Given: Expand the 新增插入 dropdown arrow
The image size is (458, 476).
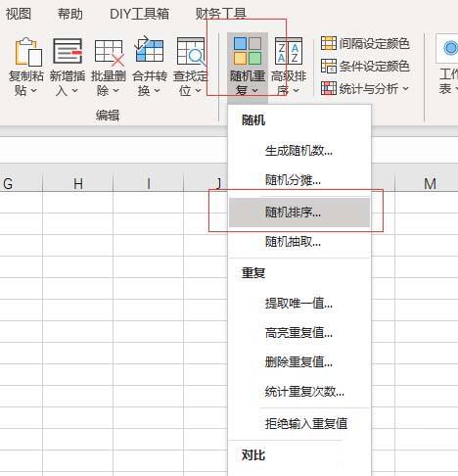Looking at the screenshot, I should coord(74,90).
